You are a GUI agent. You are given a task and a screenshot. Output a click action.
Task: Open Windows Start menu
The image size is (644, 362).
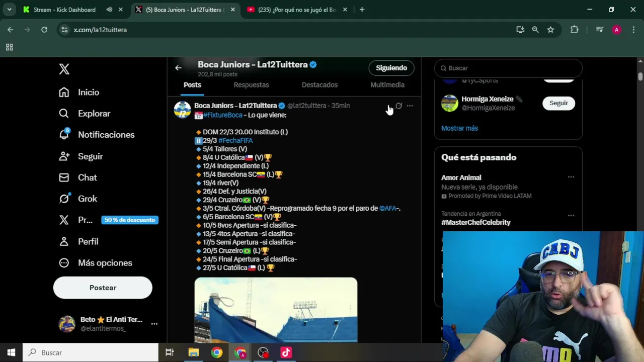pos(11,352)
